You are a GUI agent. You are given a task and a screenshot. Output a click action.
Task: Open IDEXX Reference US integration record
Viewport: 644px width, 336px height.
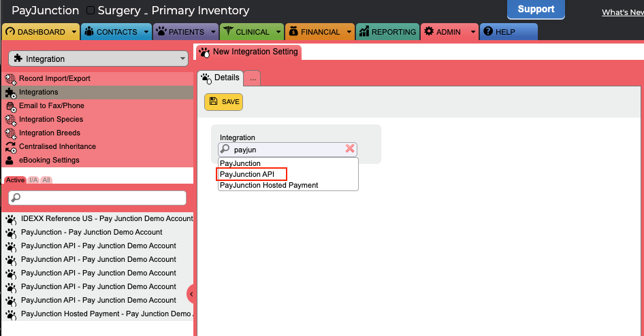(98, 218)
